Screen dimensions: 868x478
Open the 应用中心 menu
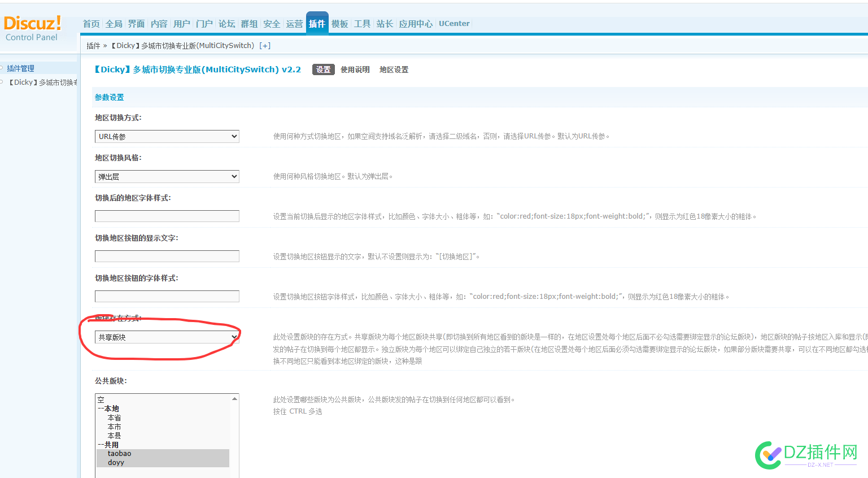[x=416, y=24]
